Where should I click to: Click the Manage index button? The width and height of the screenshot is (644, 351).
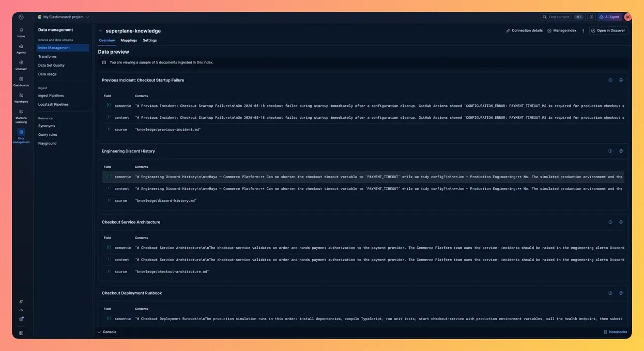pyautogui.click(x=562, y=31)
